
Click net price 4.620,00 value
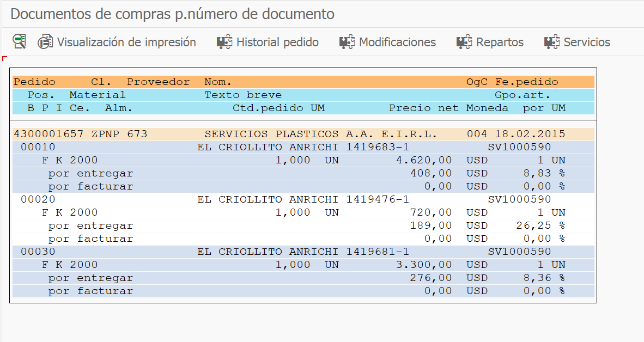424,160
